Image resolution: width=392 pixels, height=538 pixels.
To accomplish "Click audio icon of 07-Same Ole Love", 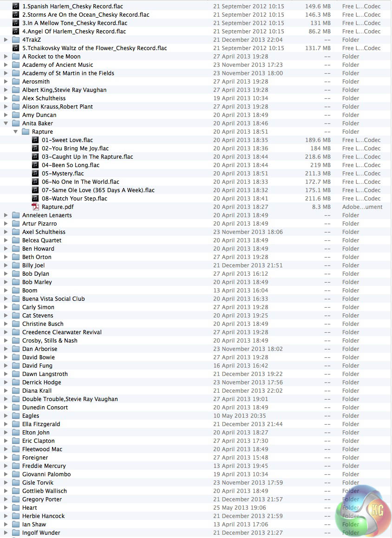I will coord(35,190).
